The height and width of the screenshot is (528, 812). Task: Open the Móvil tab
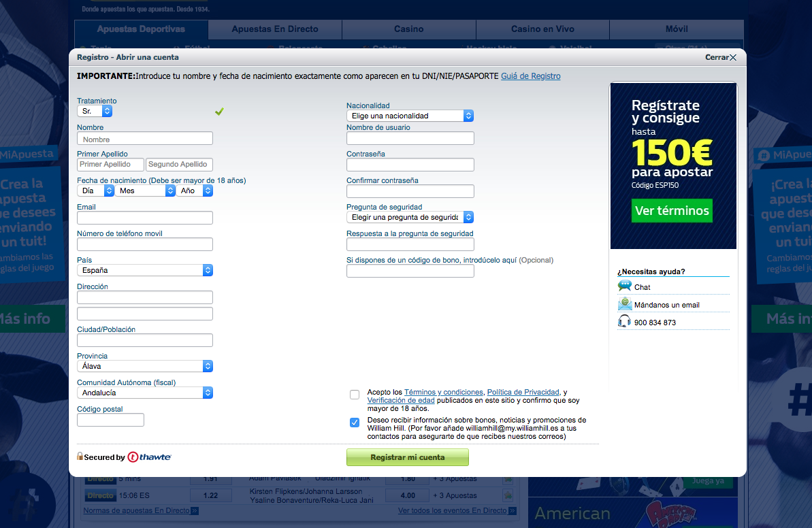pos(677,29)
